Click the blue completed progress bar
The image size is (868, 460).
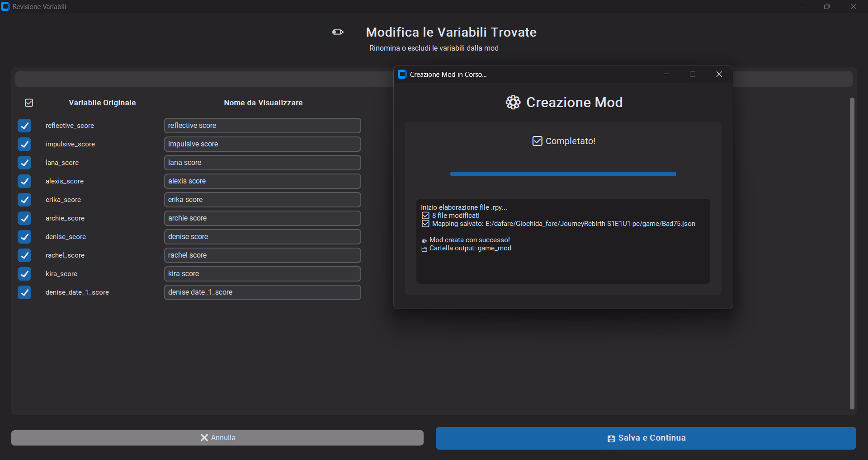point(563,174)
